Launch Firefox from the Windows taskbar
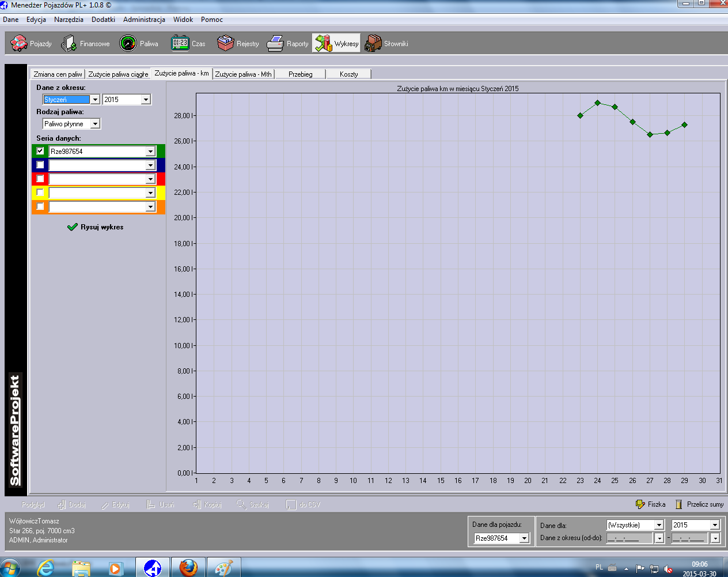This screenshot has width=728, height=577. pyautogui.click(x=188, y=568)
